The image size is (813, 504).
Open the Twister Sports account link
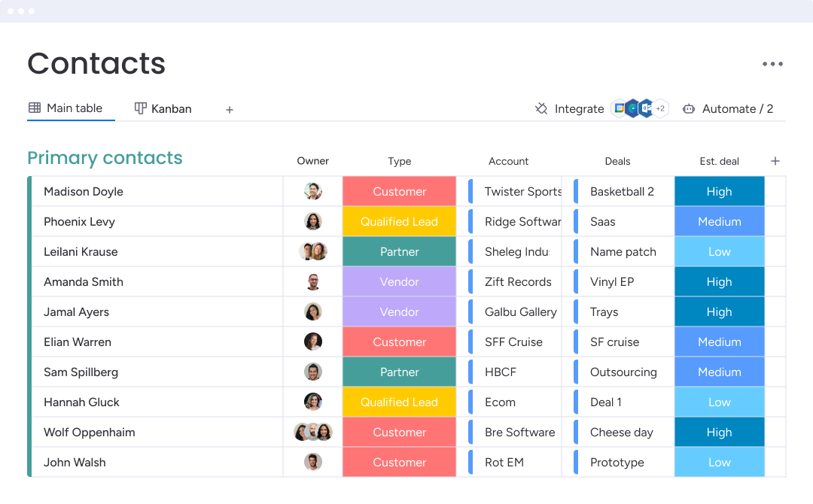pyautogui.click(x=522, y=191)
